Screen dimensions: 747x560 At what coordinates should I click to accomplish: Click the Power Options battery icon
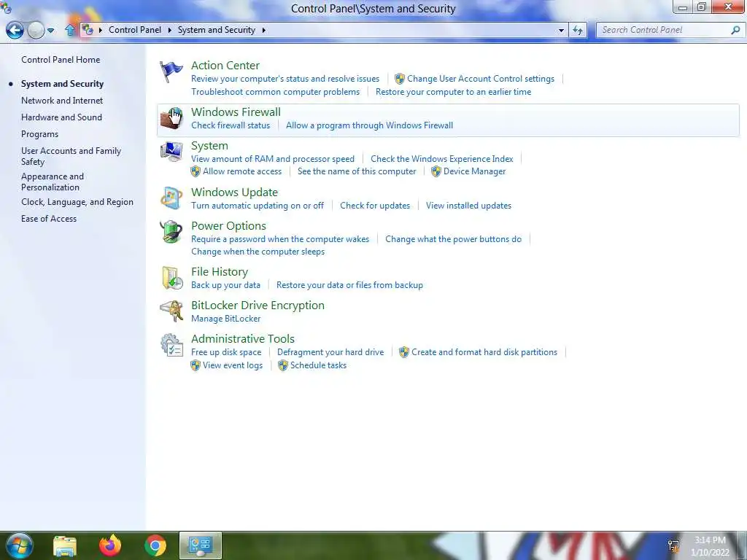[x=171, y=232]
